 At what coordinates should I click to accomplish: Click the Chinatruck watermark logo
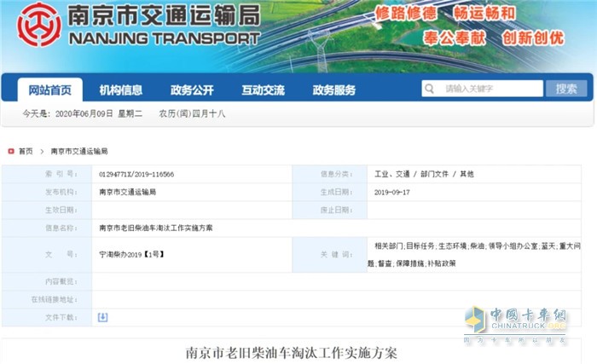pyautogui.click(x=515, y=323)
